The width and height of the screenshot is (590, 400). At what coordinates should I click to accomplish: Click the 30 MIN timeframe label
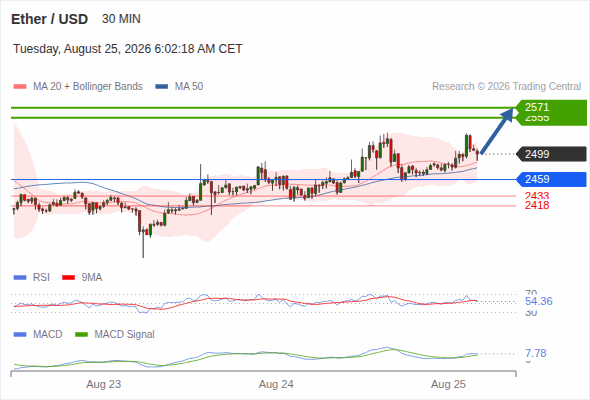[121, 19]
